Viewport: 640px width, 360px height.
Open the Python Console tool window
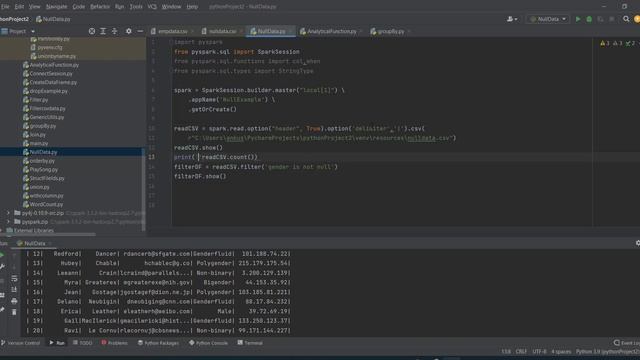pos(208,343)
